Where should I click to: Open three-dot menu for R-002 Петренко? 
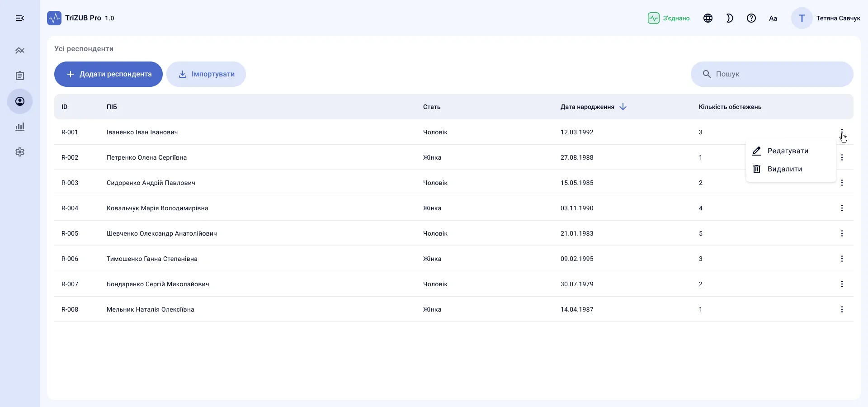coord(842,157)
